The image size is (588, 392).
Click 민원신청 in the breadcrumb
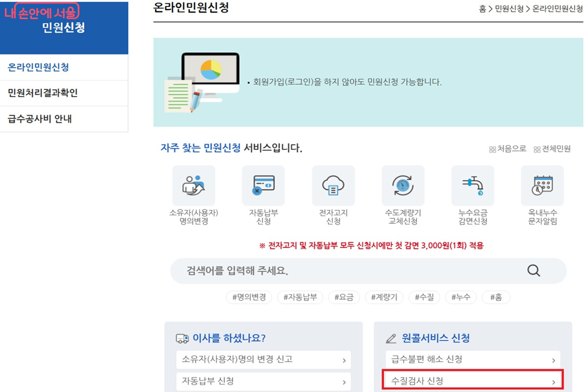(x=509, y=9)
